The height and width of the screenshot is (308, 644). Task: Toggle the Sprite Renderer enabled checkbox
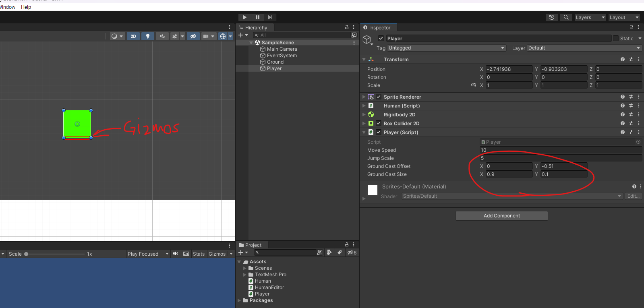pos(379,97)
